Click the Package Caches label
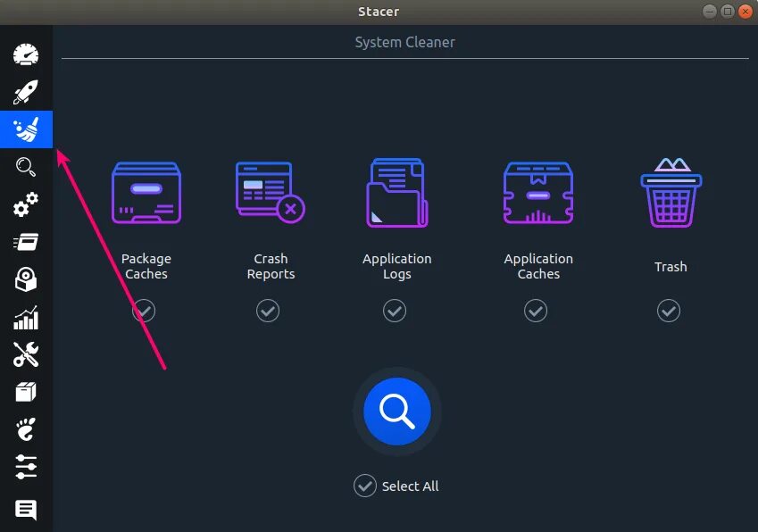 146,266
